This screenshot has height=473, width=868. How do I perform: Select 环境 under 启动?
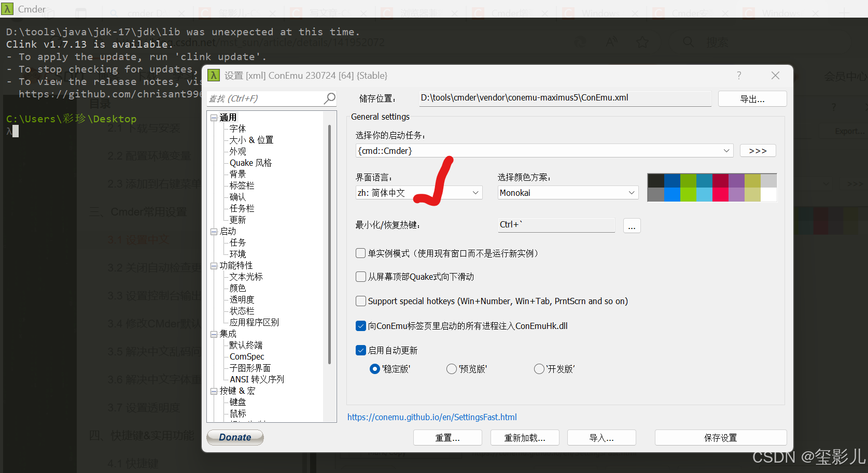point(238,254)
